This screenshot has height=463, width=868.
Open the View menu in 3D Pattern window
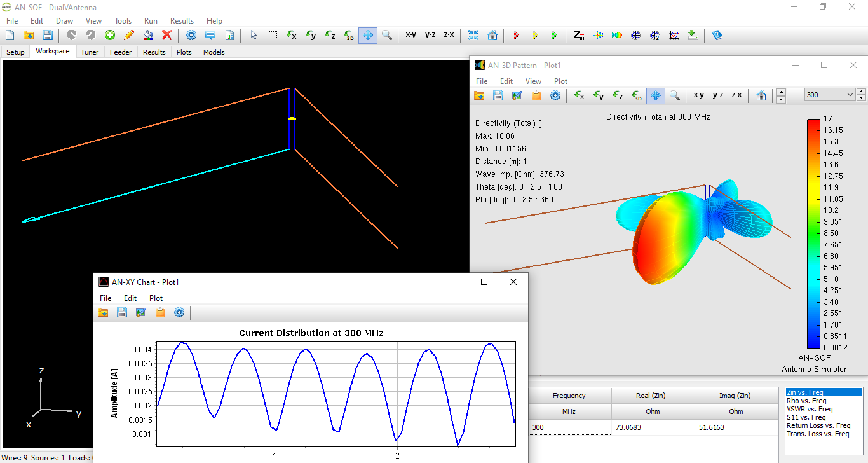pos(534,81)
